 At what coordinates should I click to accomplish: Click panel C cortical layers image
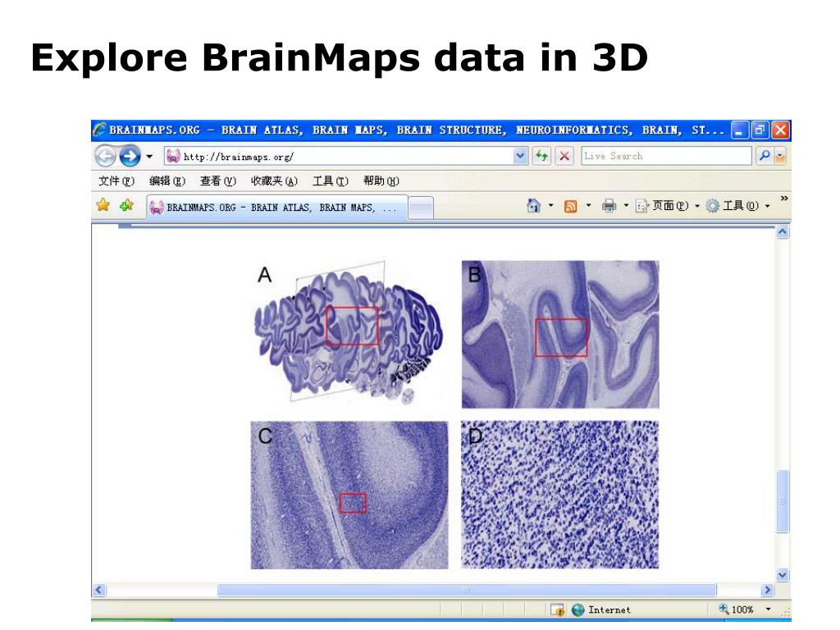pos(349,495)
